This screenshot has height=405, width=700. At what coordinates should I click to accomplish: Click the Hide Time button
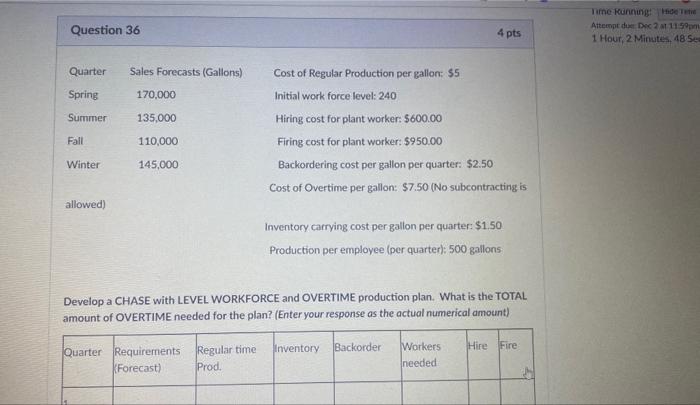[678, 12]
